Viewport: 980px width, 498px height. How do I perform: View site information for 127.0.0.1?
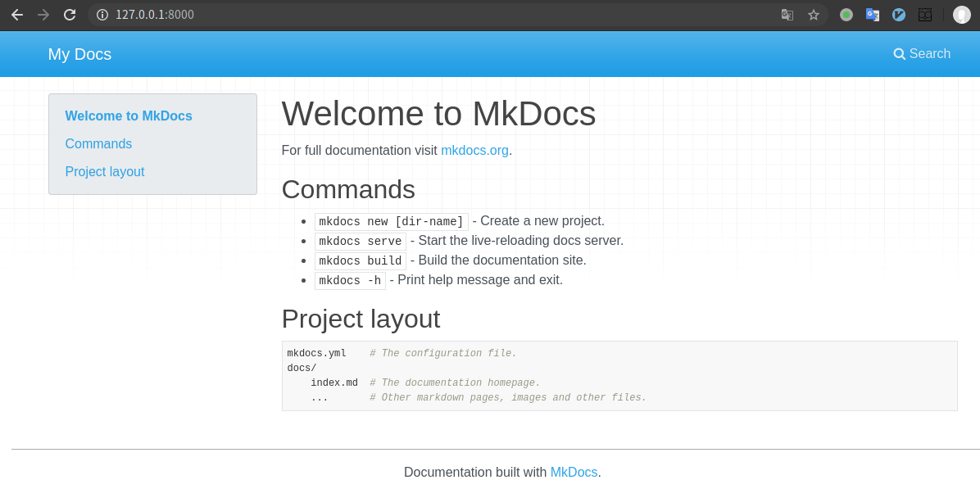[102, 15]
